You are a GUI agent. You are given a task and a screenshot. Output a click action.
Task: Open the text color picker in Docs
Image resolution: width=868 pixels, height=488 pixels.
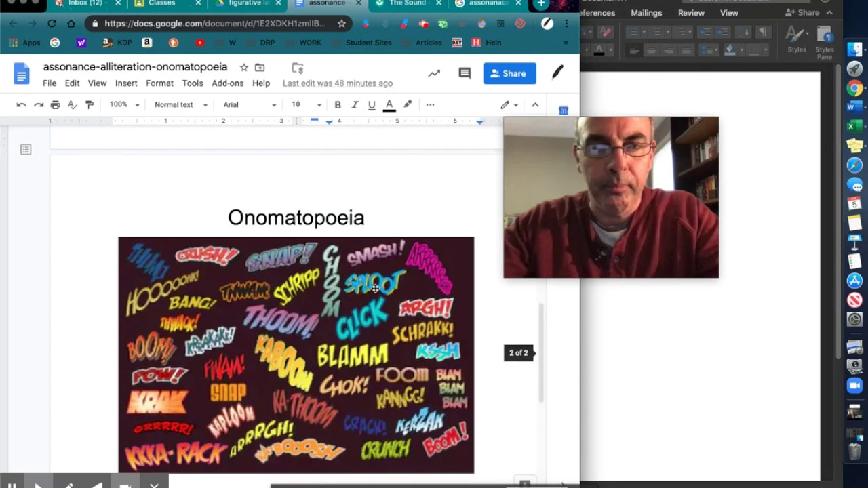(389, 104)
